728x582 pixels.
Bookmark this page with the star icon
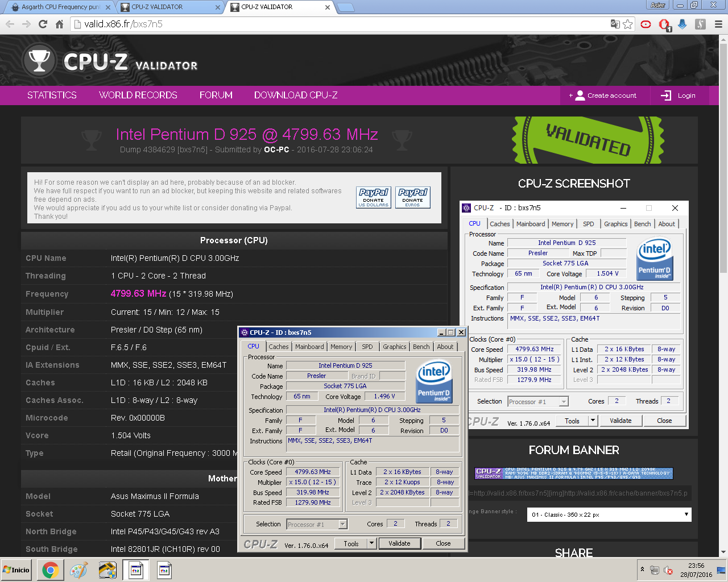(x=627, y=24)
